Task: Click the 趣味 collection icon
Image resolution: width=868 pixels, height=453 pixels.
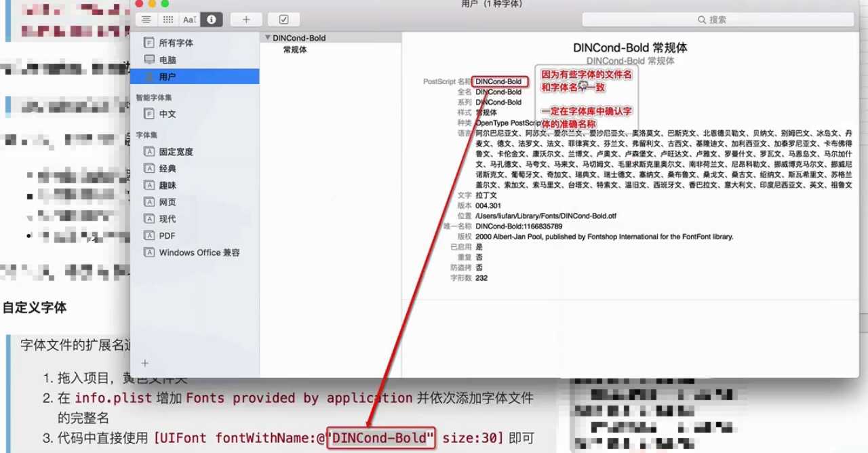Action: coord(149,185)
